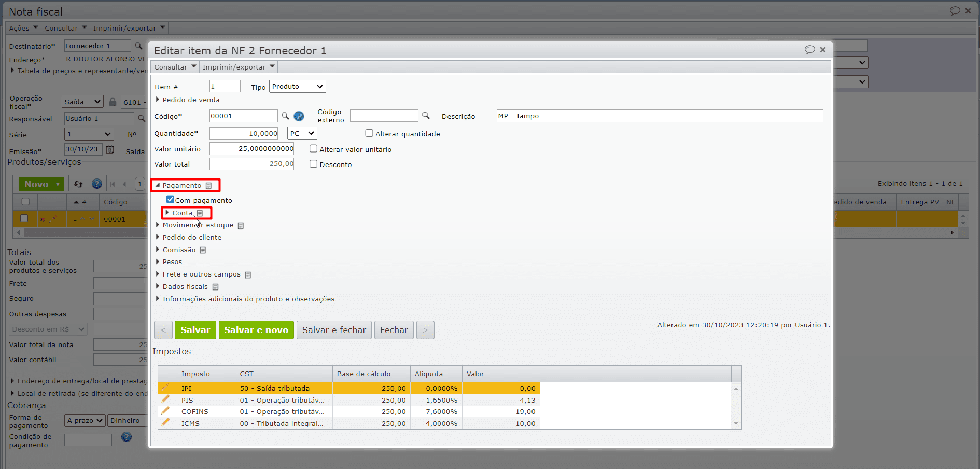
Task: Open Imprimir/exportar menu in Nota fiscal window
Action: pos(129,28)
